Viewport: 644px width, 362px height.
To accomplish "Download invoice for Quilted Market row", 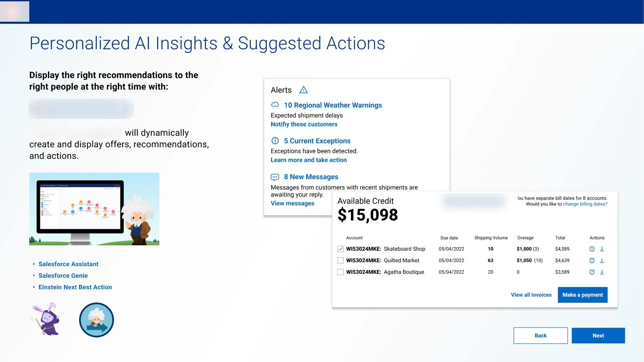I will point(602,260).
